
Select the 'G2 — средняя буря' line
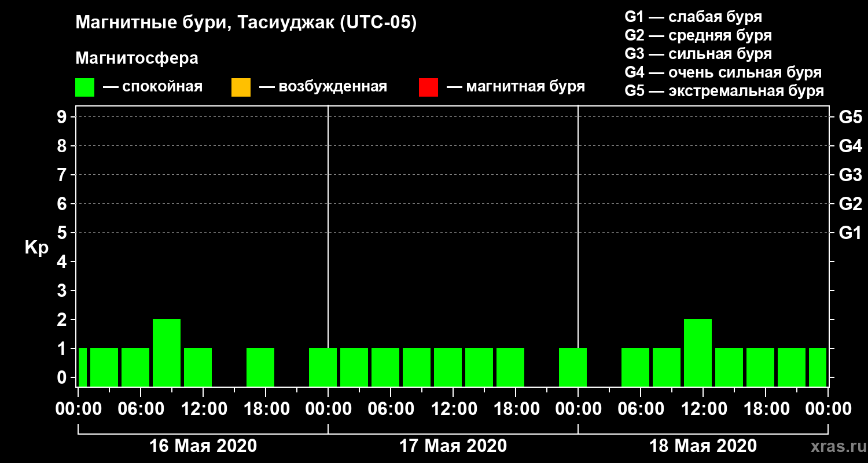click(x=698, y=35)
